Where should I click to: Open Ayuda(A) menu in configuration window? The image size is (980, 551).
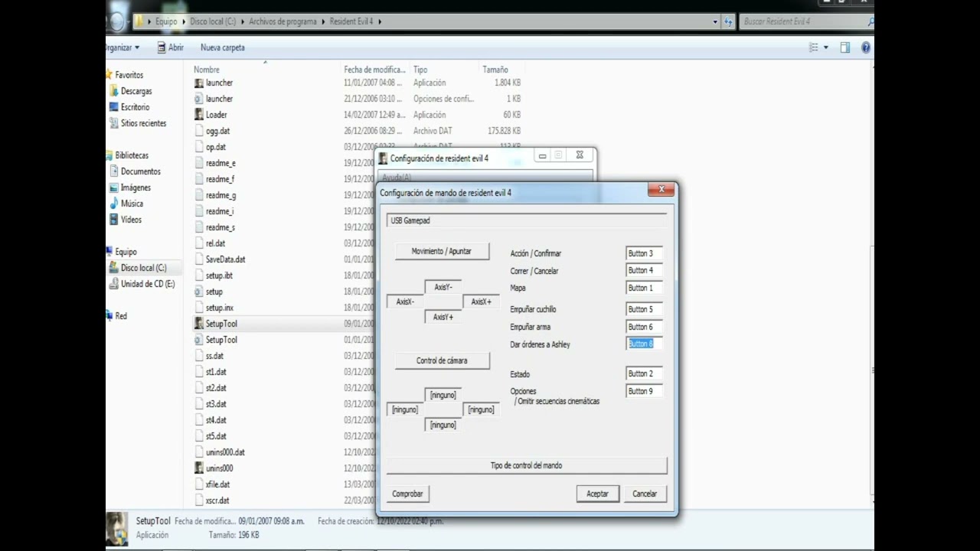coord(397,178)
